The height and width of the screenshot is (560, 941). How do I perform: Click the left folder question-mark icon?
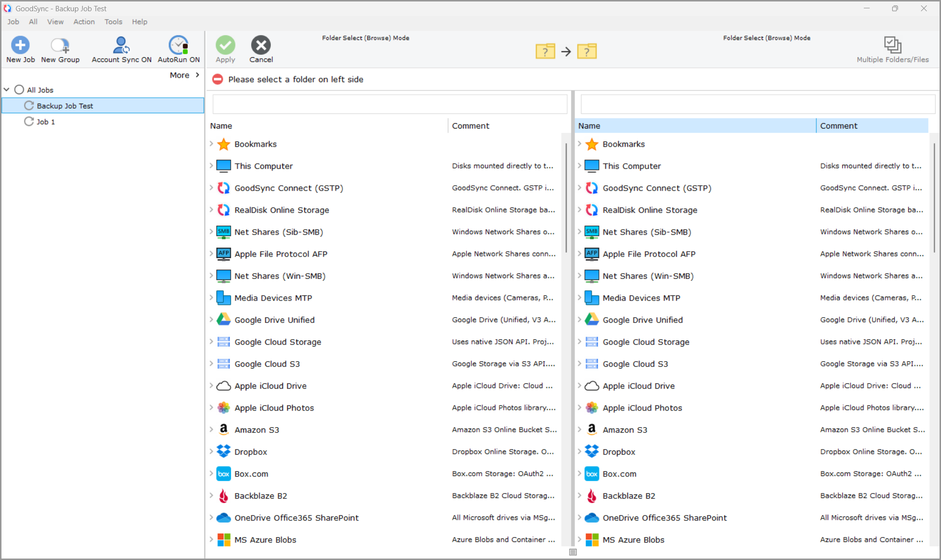[545, 51]
